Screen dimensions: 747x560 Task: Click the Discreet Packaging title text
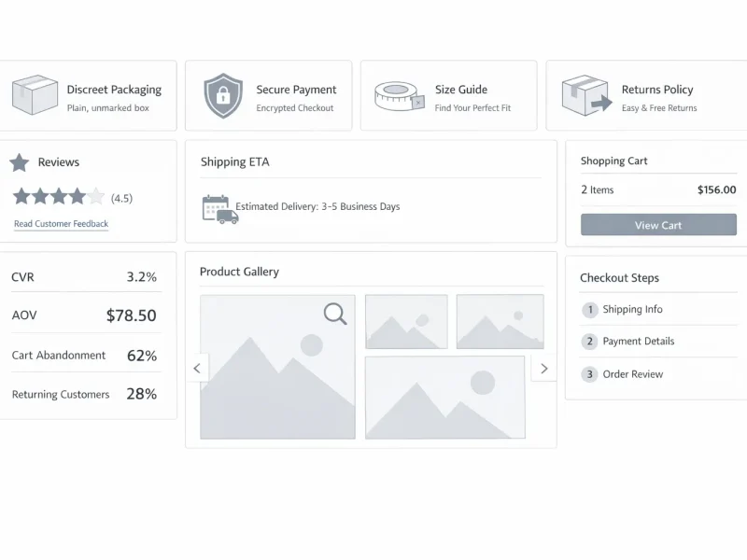[x=114, y=90]
